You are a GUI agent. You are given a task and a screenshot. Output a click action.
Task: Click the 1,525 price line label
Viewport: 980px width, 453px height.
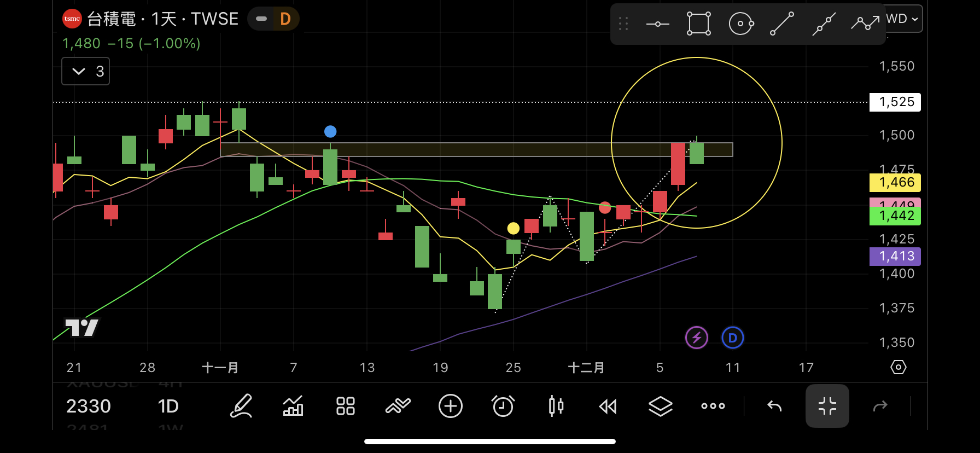[895, 102]
